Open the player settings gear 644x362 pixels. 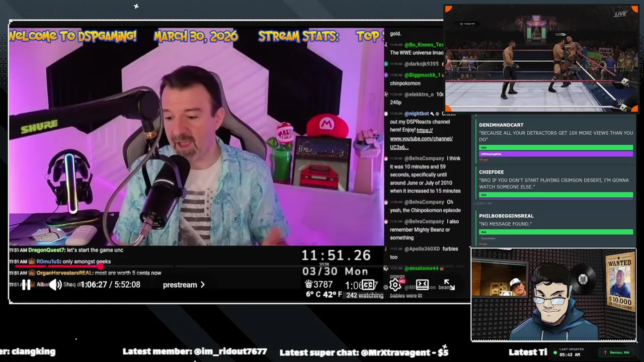coord(395,285)
